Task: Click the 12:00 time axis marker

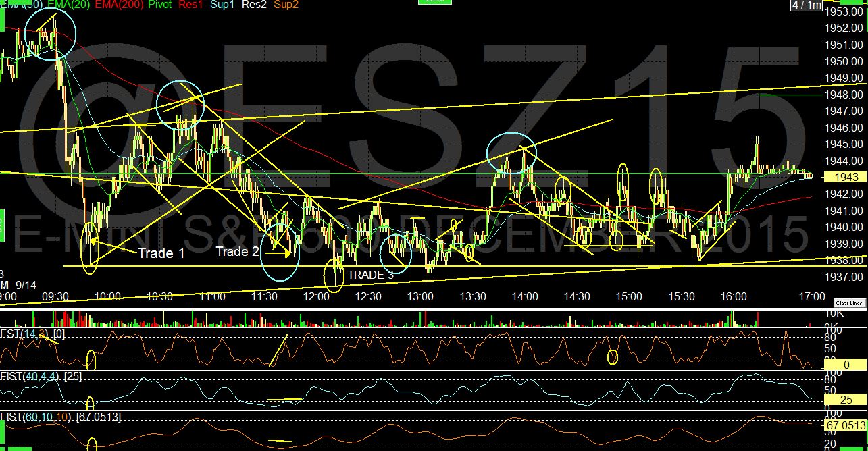Action: click(x=316, y=296)
